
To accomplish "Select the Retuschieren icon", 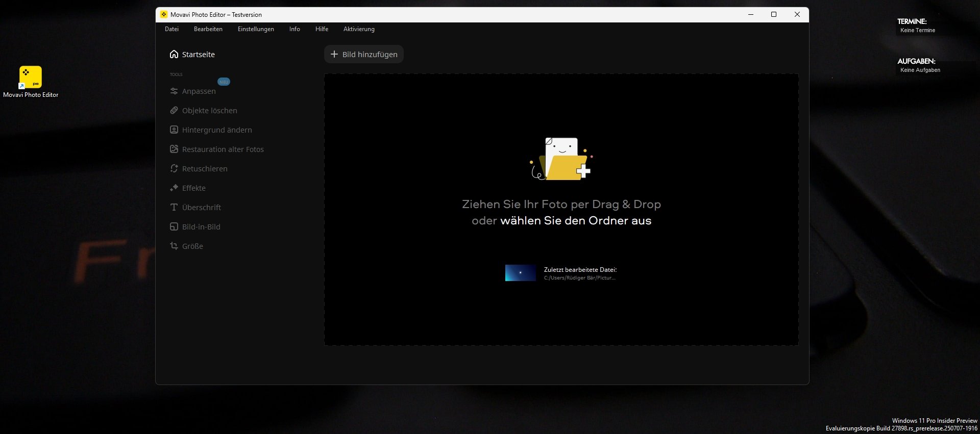I will click(174, 168).
